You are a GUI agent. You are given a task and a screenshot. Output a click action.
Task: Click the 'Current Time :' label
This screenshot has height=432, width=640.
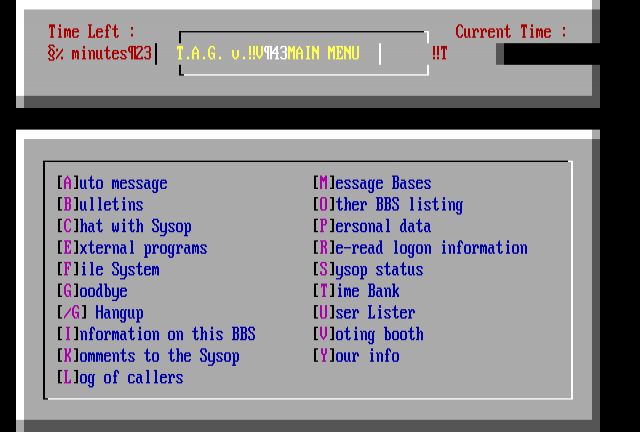[511, 32]
